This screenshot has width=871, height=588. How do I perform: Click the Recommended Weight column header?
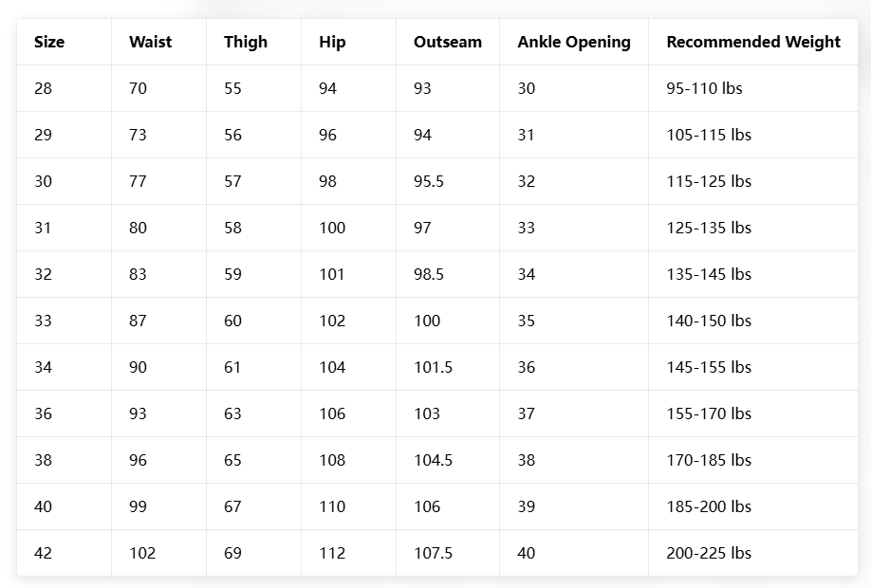752,42
